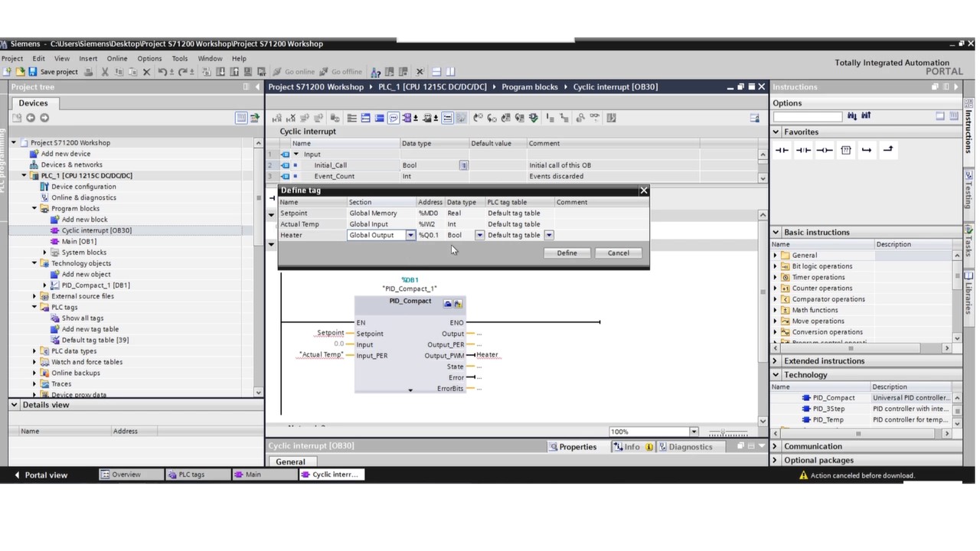Click the Accessible devices help icon

(376, 72)
